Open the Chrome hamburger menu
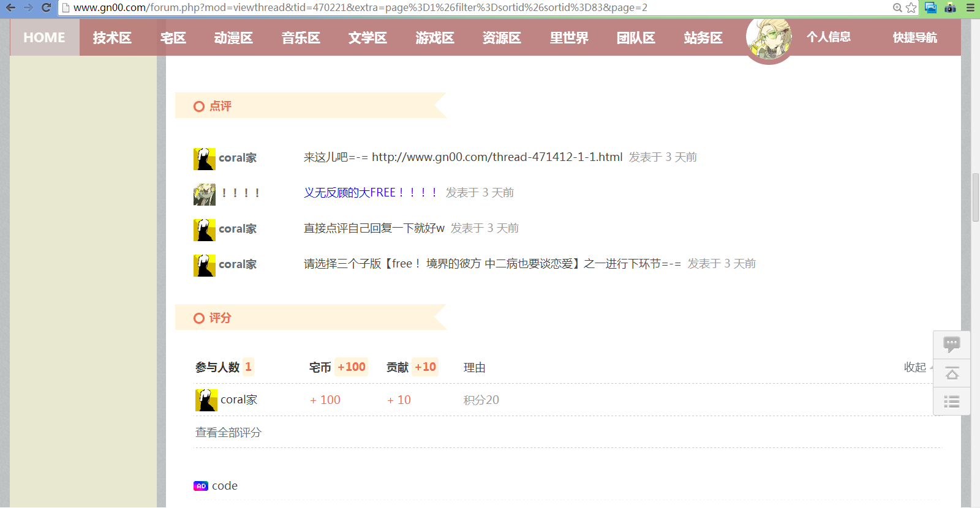980x508 pixels. point(970,8)
